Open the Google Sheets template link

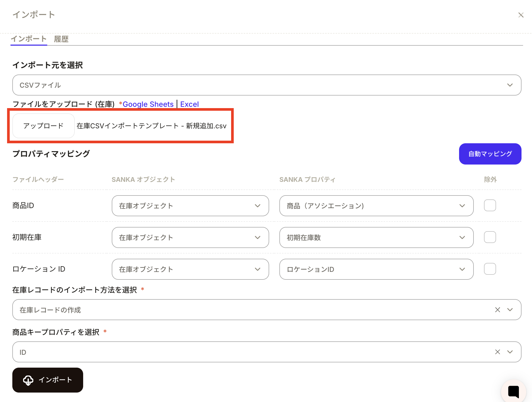148,104
